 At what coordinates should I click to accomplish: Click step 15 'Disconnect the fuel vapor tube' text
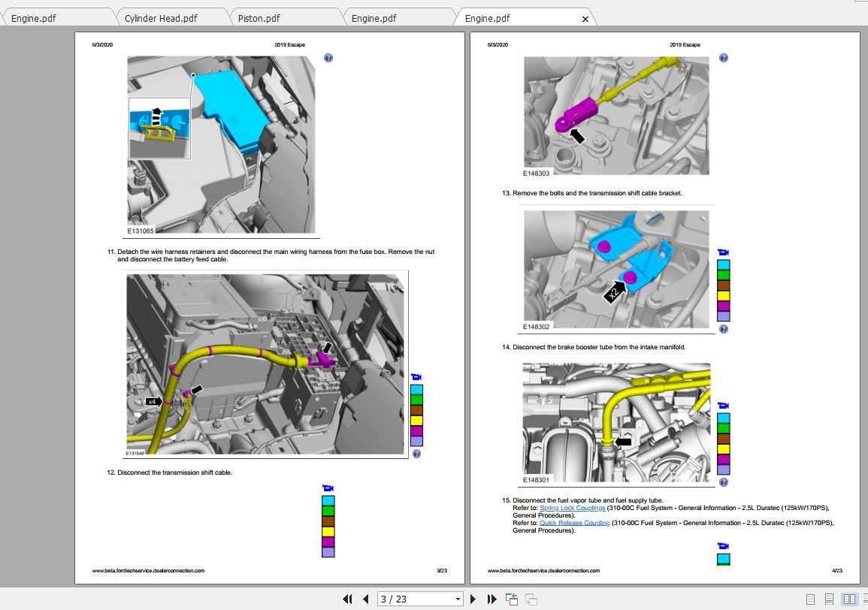(x=588, y=500)
